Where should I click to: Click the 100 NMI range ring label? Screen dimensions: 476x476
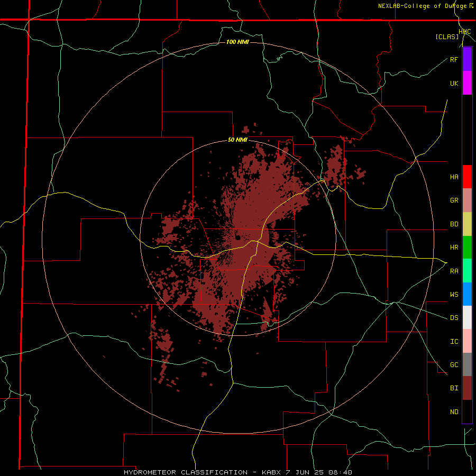click(x=237, y=42)
